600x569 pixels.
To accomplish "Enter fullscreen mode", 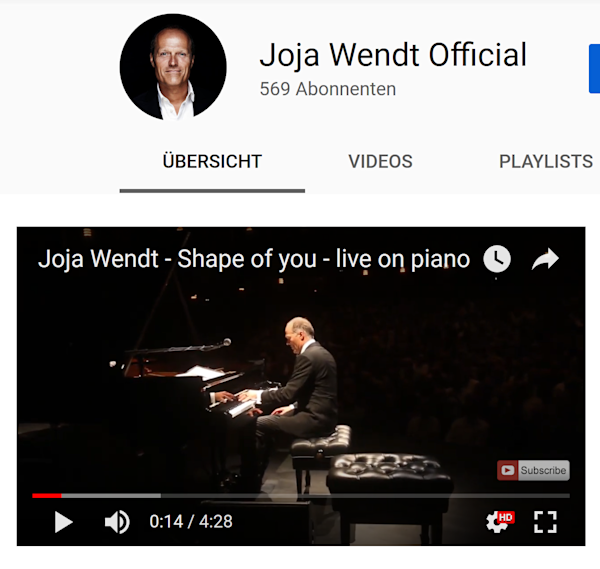I will pos(545,522).
